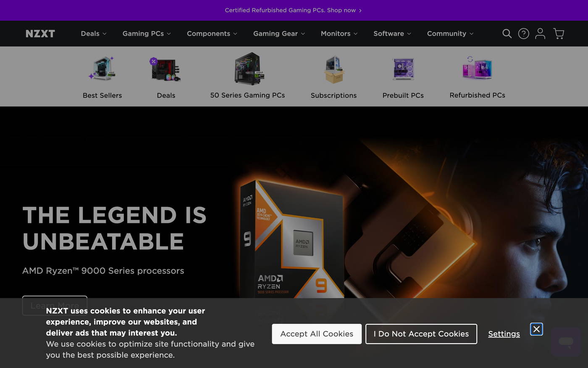Open the cookie Settings link
588x368 pixels.
tap(504, 334)
